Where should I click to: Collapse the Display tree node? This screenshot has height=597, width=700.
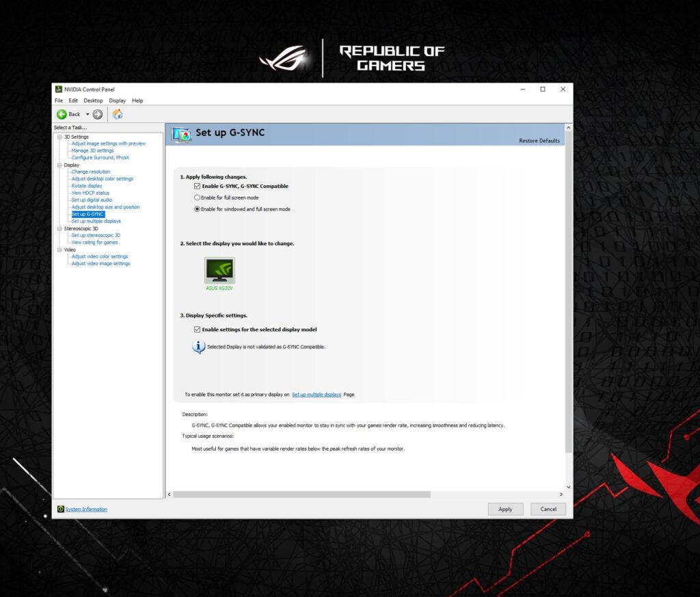pyautogui.click(x=59, y=165)
